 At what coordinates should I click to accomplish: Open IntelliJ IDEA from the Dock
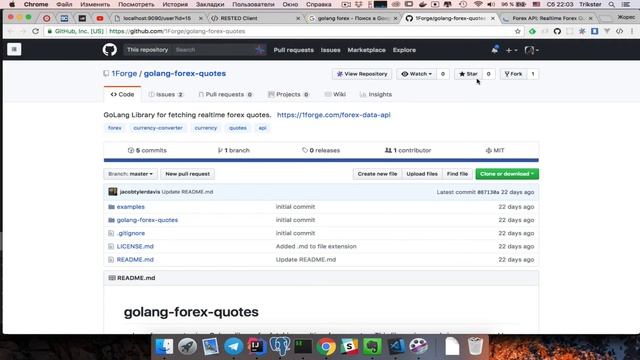click(x=256, y=347)
